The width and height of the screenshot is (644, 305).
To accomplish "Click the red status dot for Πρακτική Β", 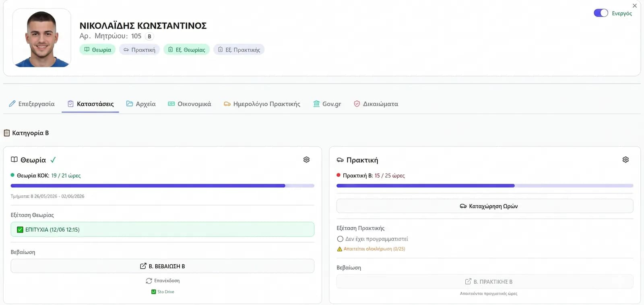I will click(x=339, y=175).
